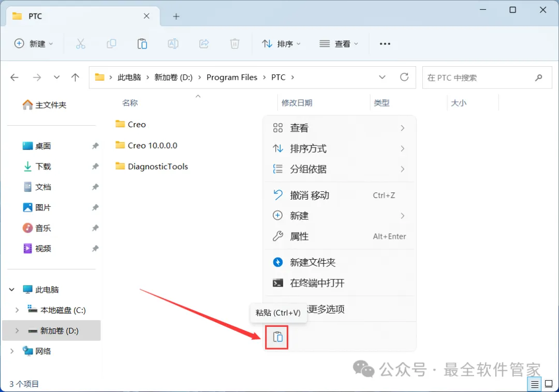Expand recent locations chevron near navigation arrows
The image size is (559, 392).
(x=56, y=77)
